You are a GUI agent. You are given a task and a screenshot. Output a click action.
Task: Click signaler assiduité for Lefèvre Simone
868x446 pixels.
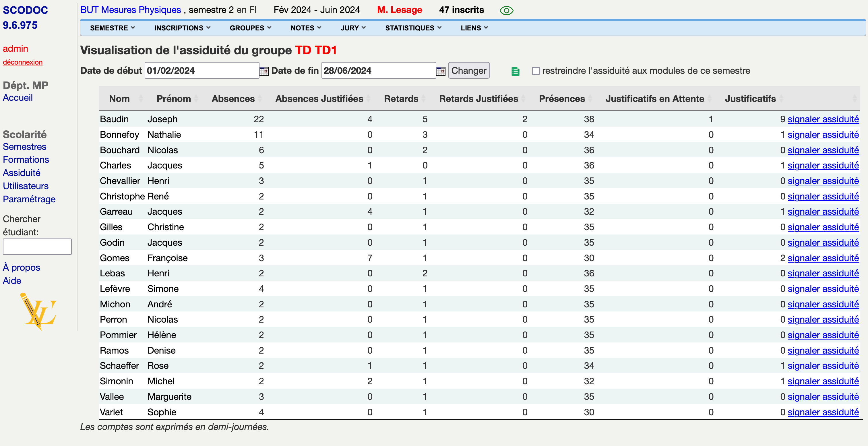click(x=823, y=289)
